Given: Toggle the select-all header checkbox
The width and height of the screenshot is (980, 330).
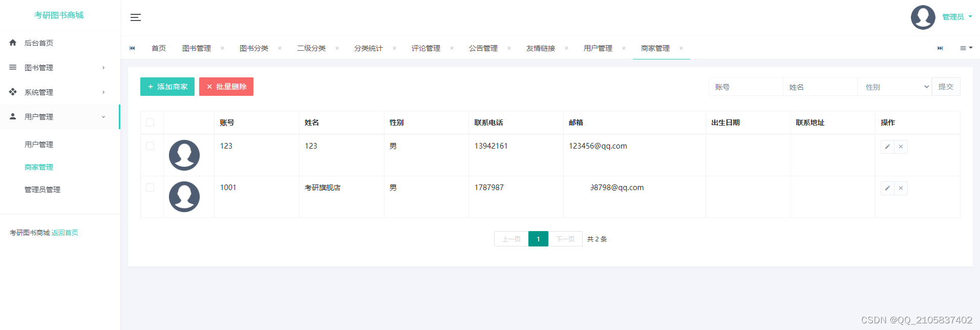Looking at the screenshot, I should pyautogui.click(x=150, y=122).
